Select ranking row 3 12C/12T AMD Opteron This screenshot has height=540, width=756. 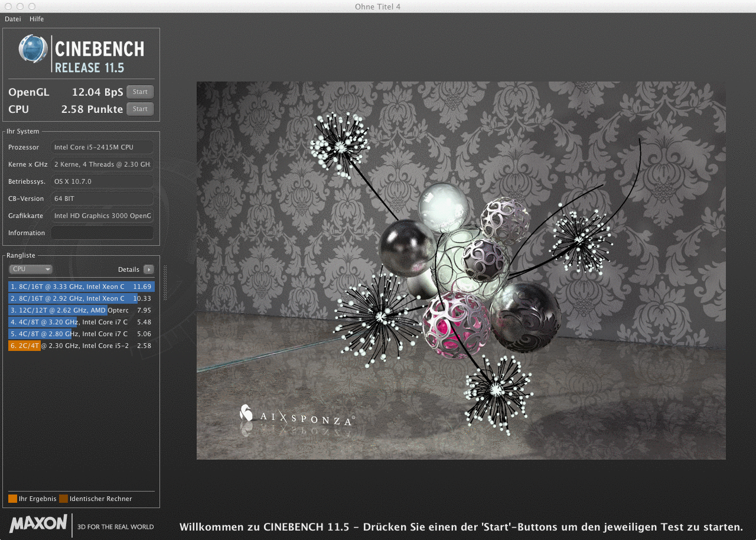[x=82, y=310]
